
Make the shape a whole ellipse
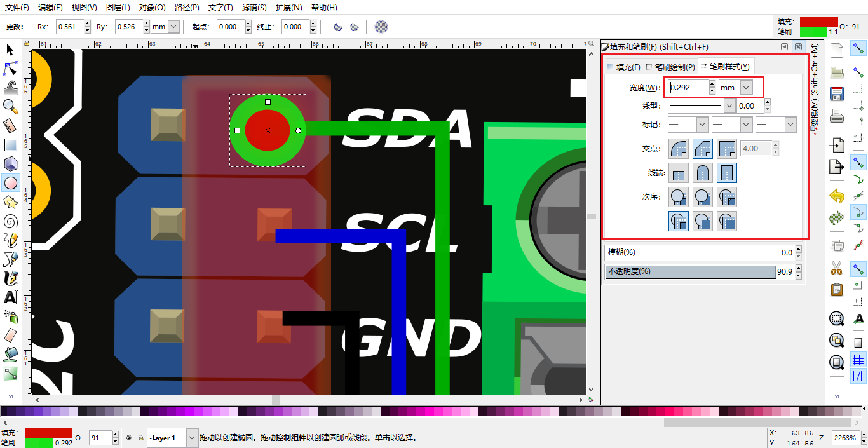point(381,27)
